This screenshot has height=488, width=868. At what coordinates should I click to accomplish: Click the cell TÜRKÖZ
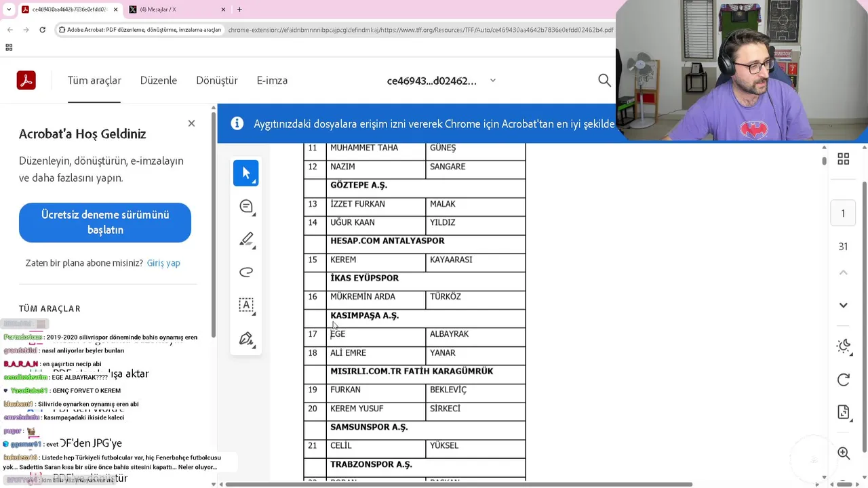click(446, 297)
